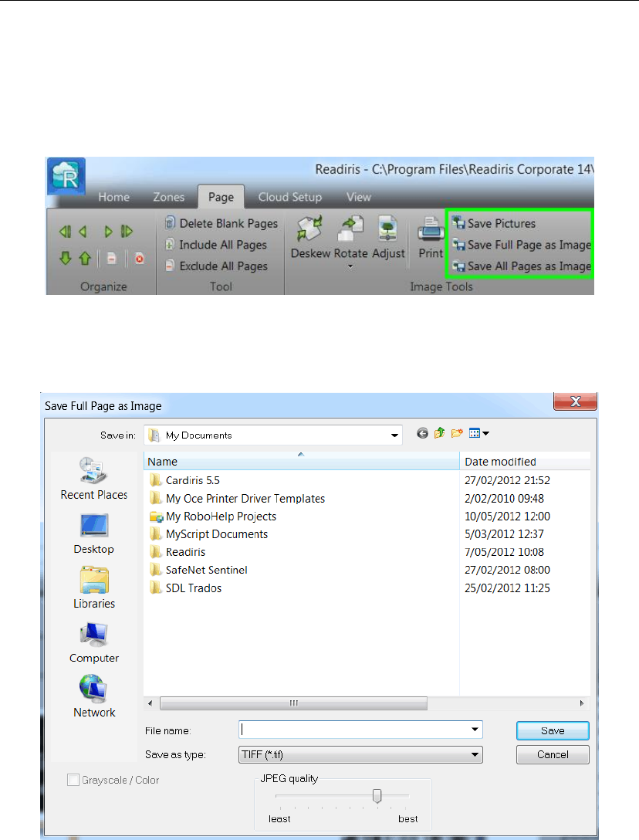Switch to the Home ribbon tab
The height and width of the screenshot is (840, 639).
(113, 197)
